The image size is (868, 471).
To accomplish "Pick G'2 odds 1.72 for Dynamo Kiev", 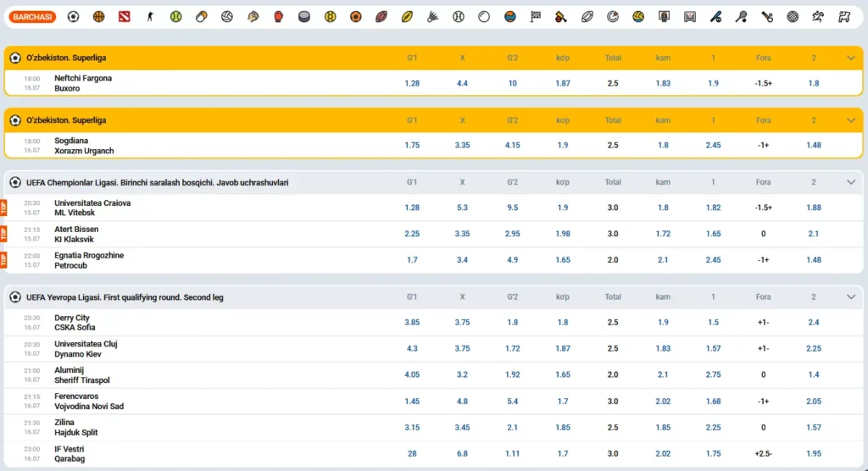I will (513, 349).
